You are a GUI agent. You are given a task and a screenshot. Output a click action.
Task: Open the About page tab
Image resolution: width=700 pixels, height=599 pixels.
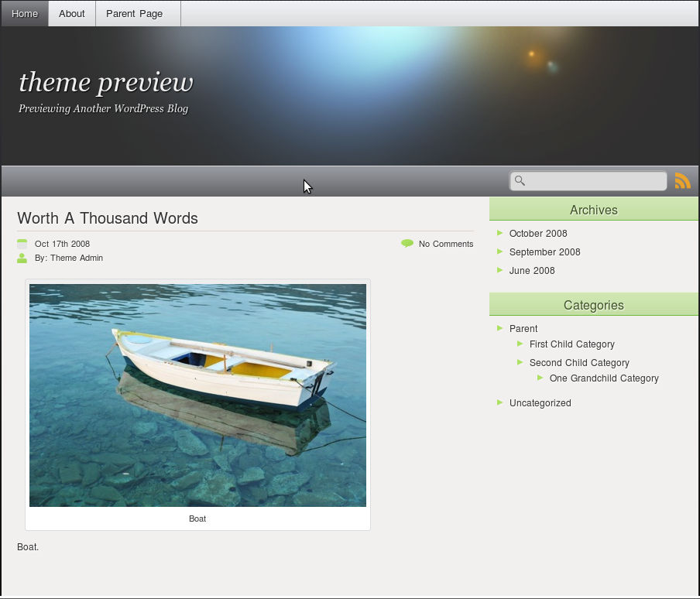click(72, 13)
